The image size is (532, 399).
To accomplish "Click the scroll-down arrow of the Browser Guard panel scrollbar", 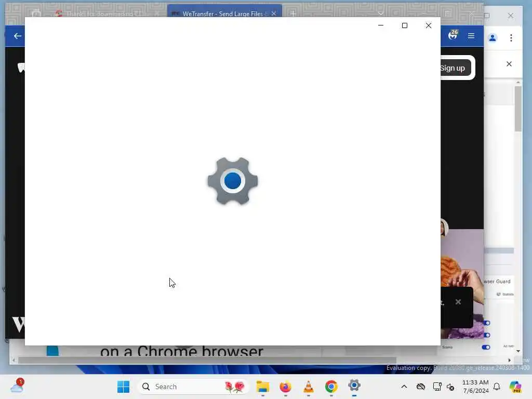I will click(x=518, y=351).
